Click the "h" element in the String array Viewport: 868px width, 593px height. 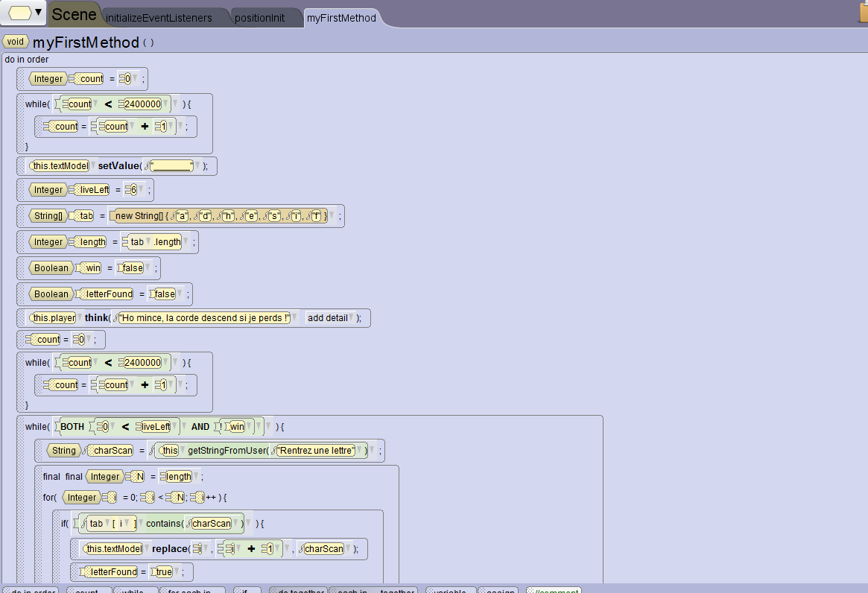[x=226, y=216]
